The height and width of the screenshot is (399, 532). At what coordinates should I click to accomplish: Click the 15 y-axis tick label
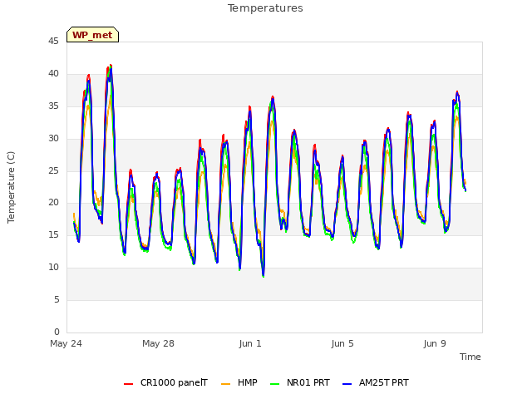[x=53, y=235]
